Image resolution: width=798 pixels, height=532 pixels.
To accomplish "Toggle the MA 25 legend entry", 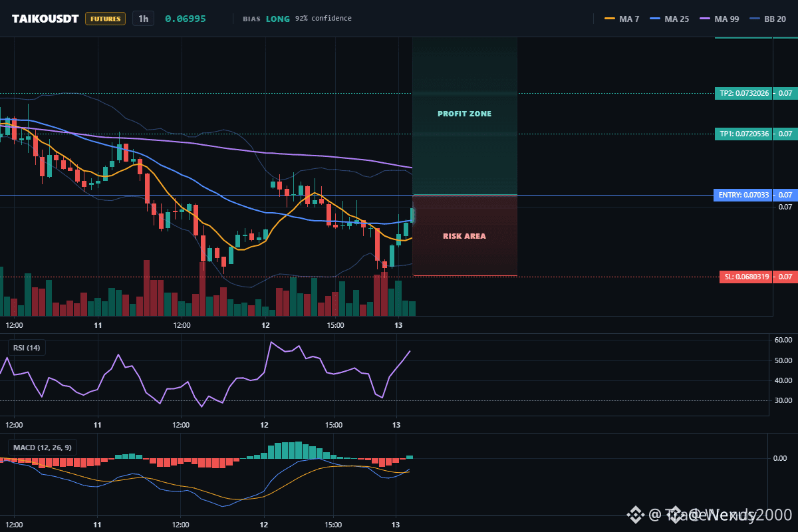I will coord(668,19).
